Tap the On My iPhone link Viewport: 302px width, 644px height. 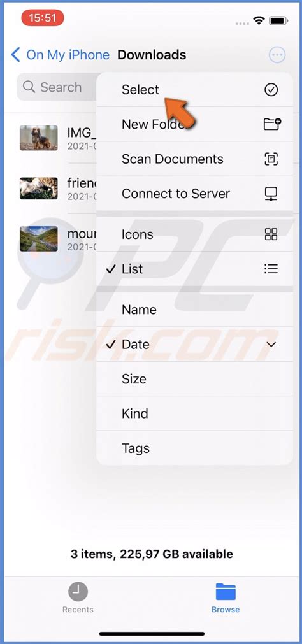pyautogui.click(x=68, y=55)
